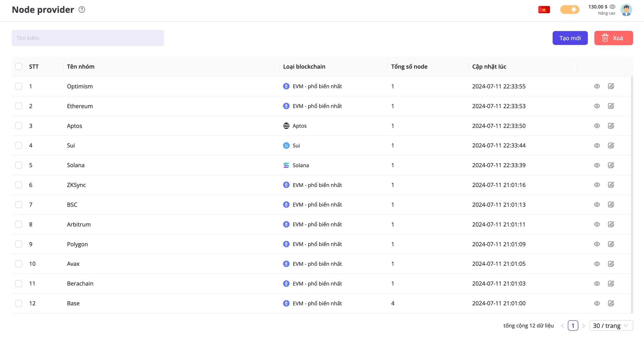This screenshot has height=347, width=644.
Task: Click the Vietnamese flag language icon
Action: pos(544,10)
